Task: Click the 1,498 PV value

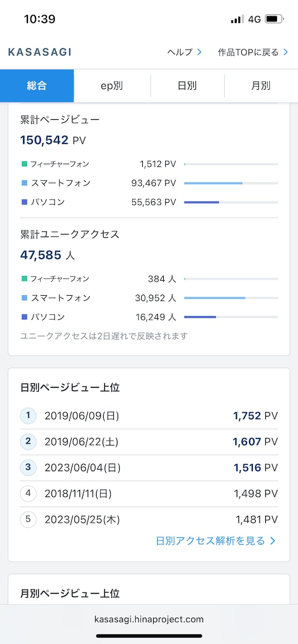Action: pos(256,494)
